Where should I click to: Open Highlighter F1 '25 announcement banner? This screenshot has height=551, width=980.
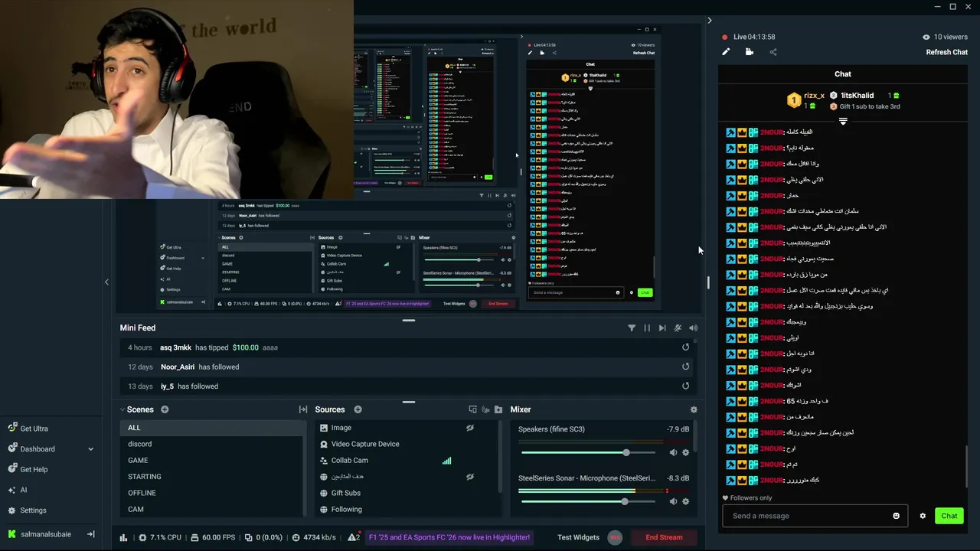click(x=449, y=537)
